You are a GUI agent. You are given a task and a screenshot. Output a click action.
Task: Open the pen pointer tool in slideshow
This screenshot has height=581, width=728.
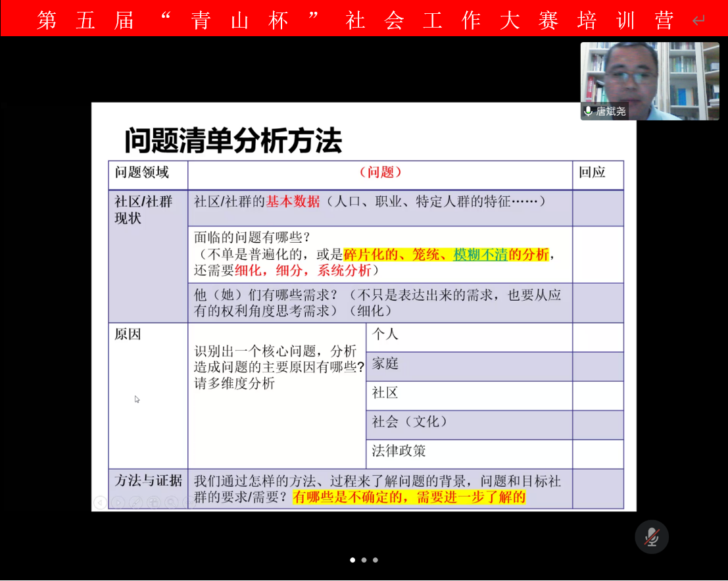click(x=135, y=503)
